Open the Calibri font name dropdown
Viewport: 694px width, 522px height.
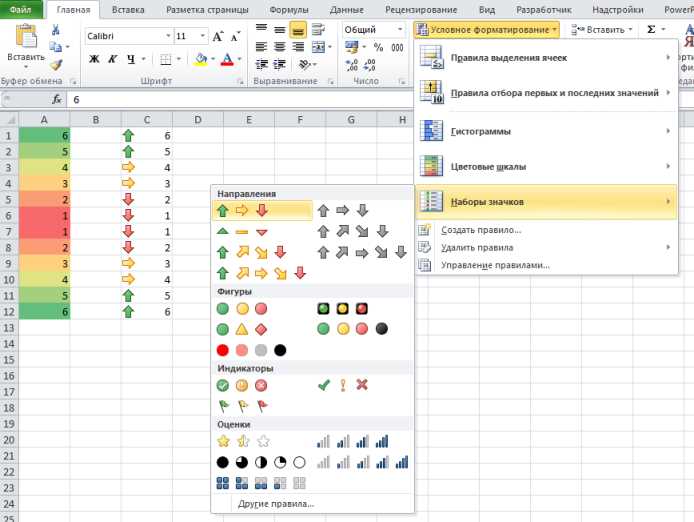[x=168, y=36]
